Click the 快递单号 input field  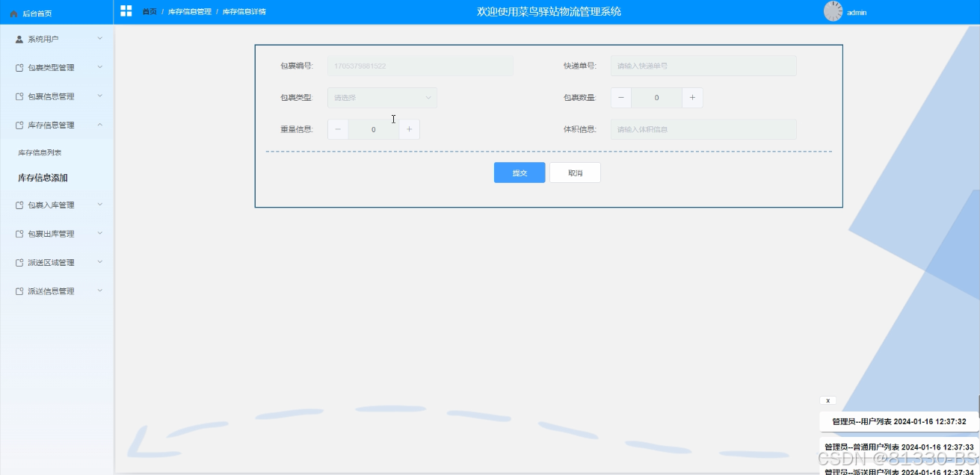pyautogui.click(x=703, y=66)
